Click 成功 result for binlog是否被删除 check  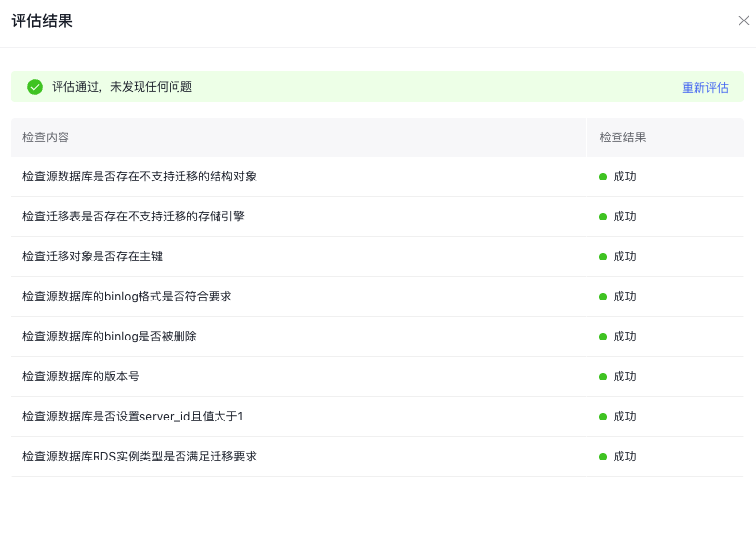624,337
